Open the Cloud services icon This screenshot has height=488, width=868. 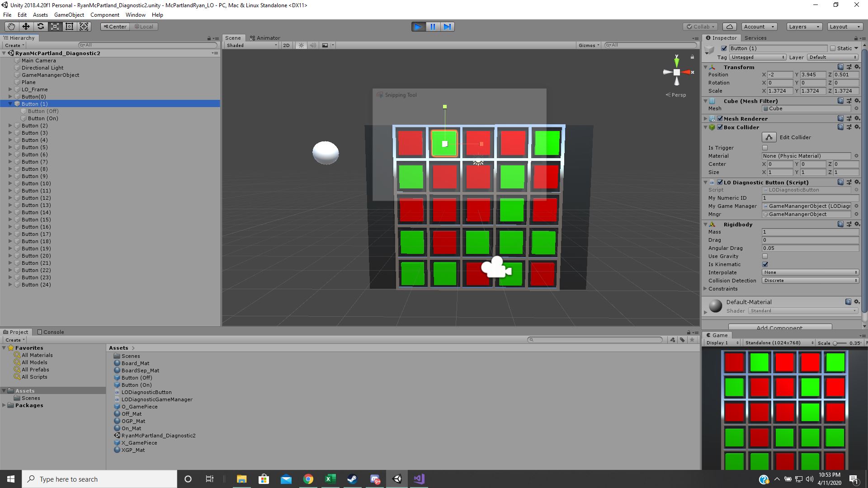tap(729, 27)
